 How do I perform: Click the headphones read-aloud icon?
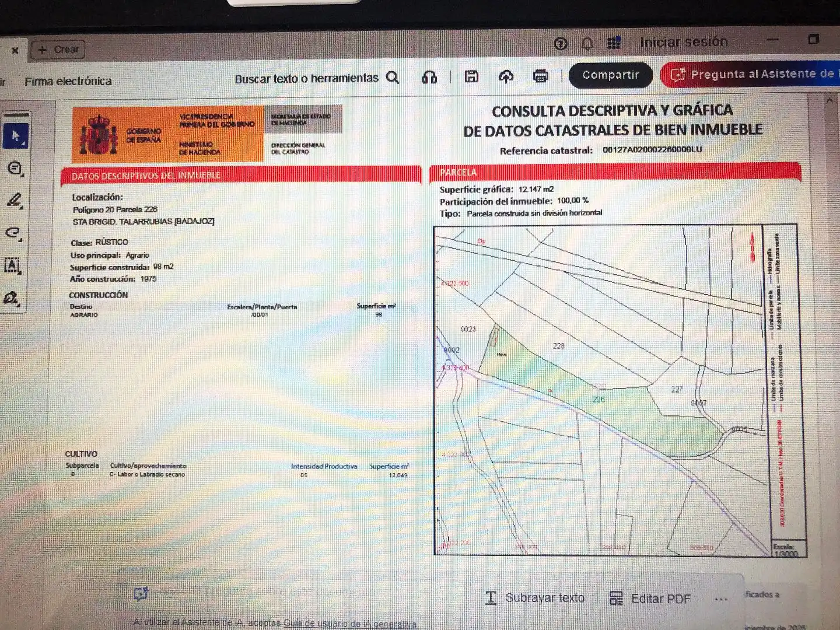click(x=429, y=77)
